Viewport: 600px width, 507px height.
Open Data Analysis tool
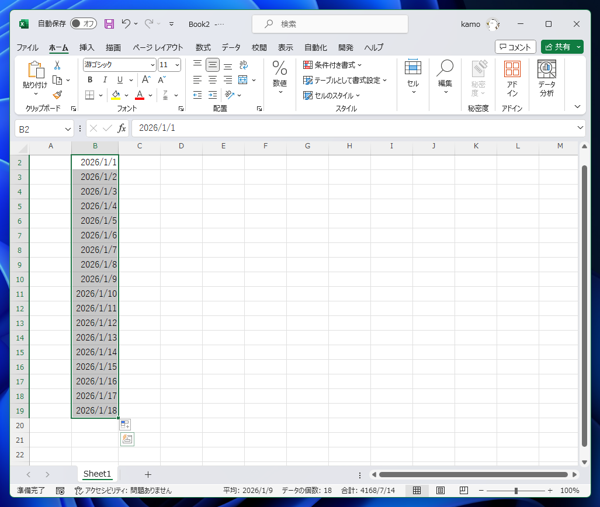[x=546, y=79]
